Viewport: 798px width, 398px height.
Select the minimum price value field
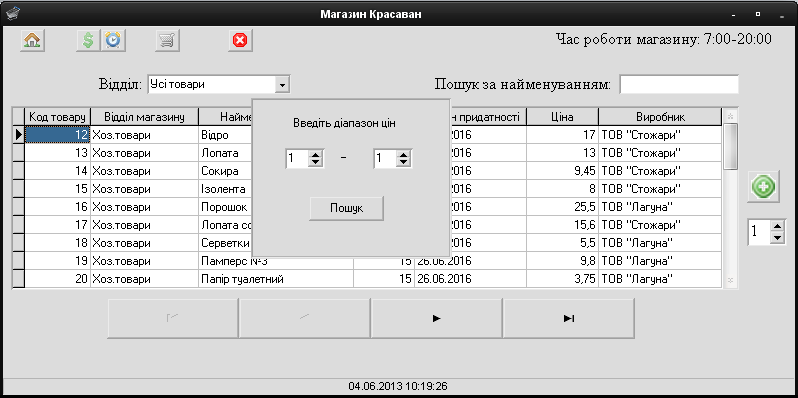pyautogui.click(x=297, y=159)
